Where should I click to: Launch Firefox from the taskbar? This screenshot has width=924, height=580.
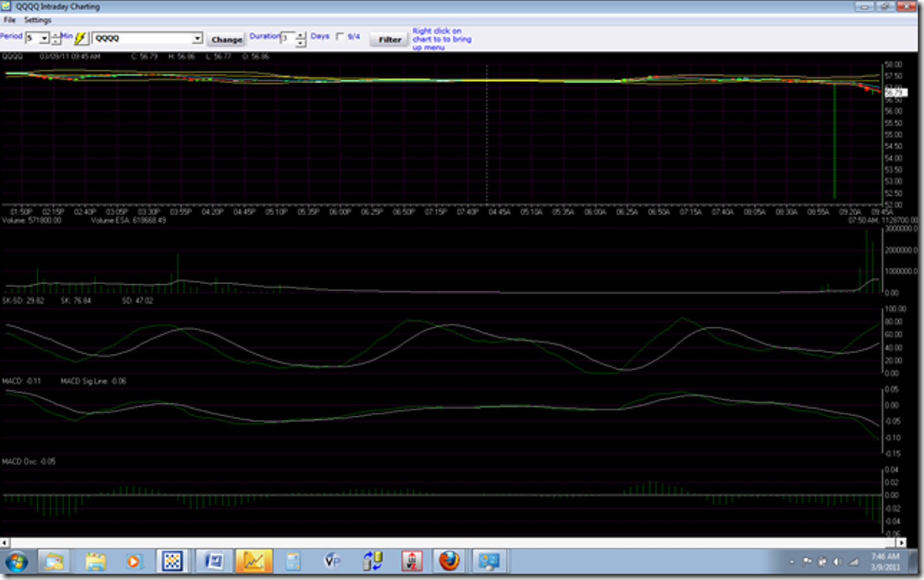(449, 561)
